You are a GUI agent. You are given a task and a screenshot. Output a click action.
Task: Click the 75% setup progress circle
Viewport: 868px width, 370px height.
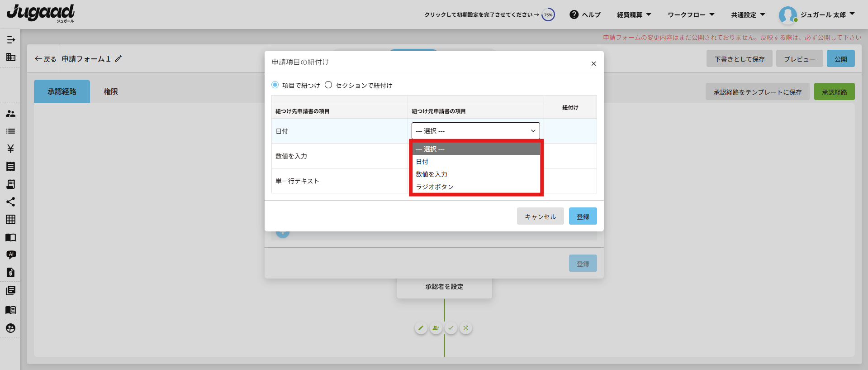548,15
